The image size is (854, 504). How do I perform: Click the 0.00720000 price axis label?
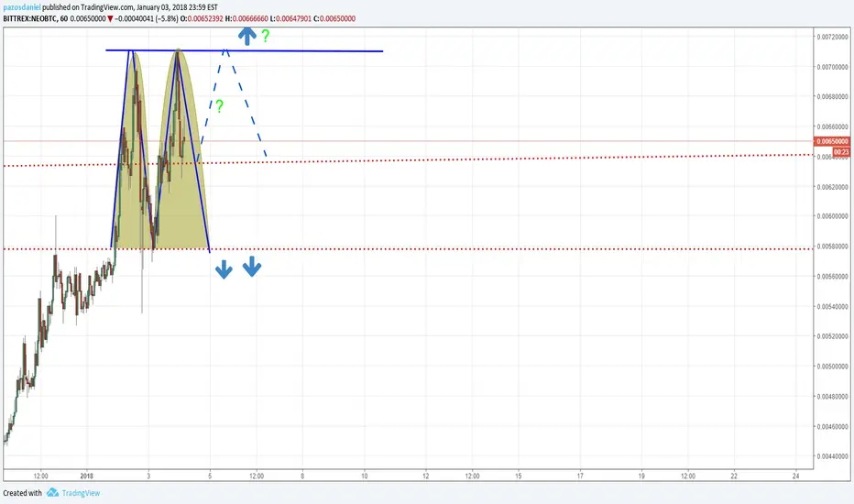click(x=832, y=37)
